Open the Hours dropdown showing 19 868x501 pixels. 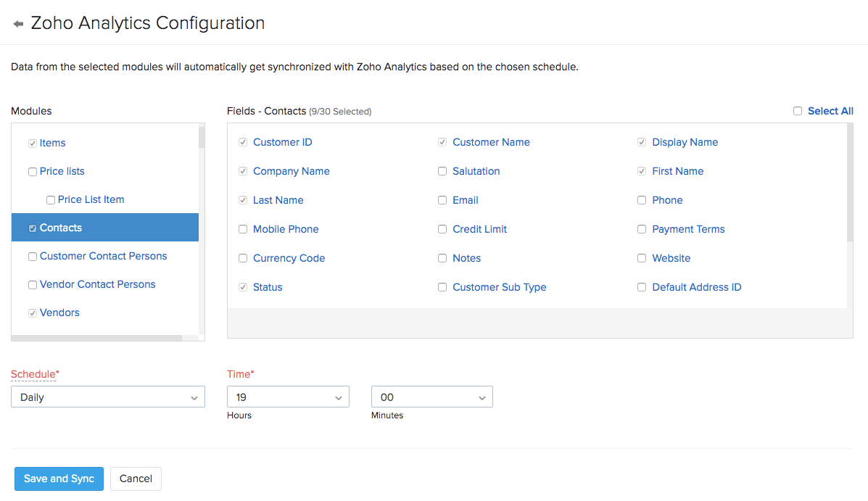(x=288, y=397)
